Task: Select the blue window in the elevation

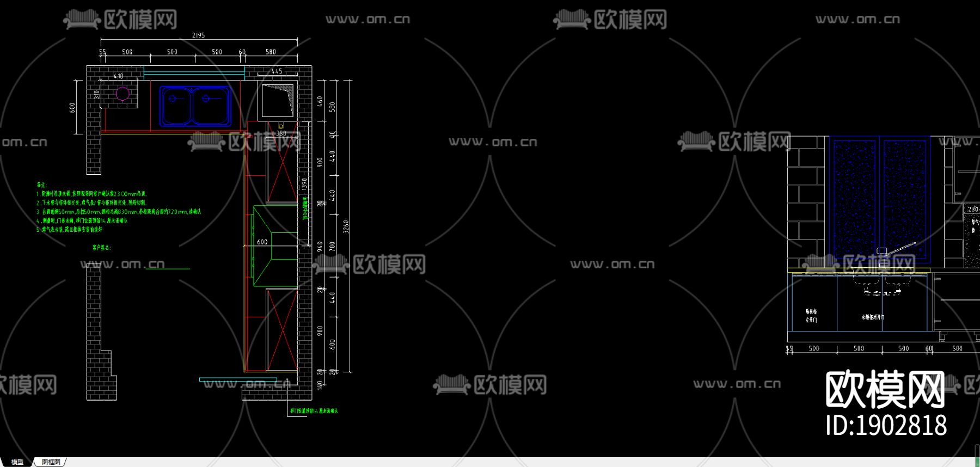Action: tap(880, 200)
